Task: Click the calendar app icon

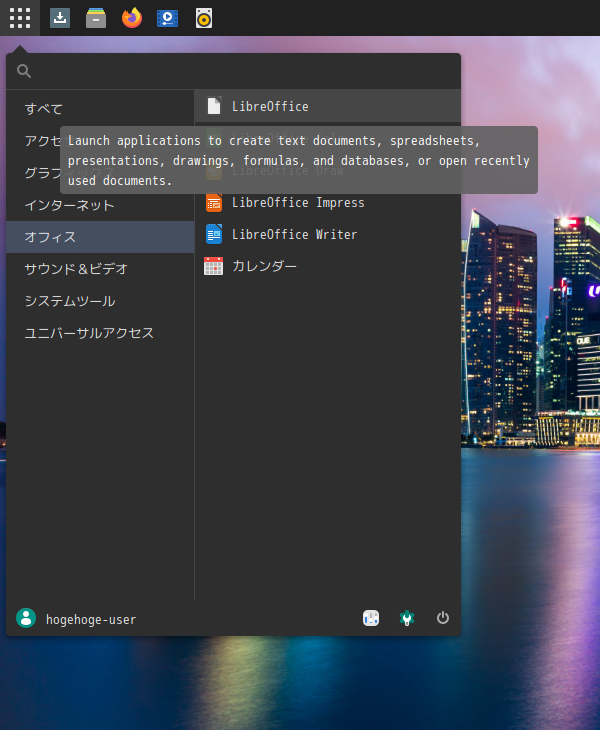Action: coord(214,266)
